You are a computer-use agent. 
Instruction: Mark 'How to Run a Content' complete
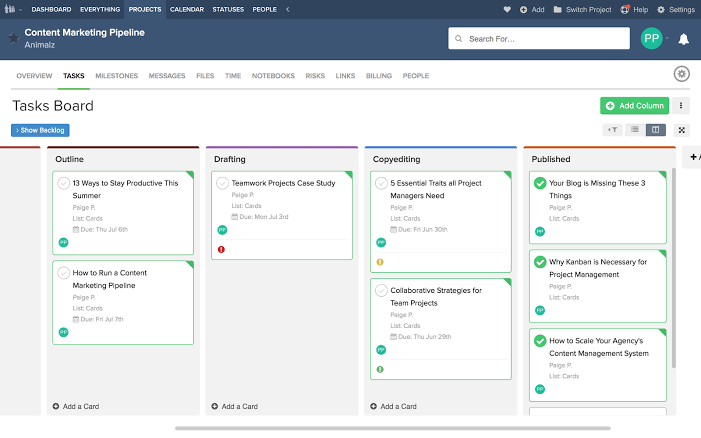pos(63,273)
